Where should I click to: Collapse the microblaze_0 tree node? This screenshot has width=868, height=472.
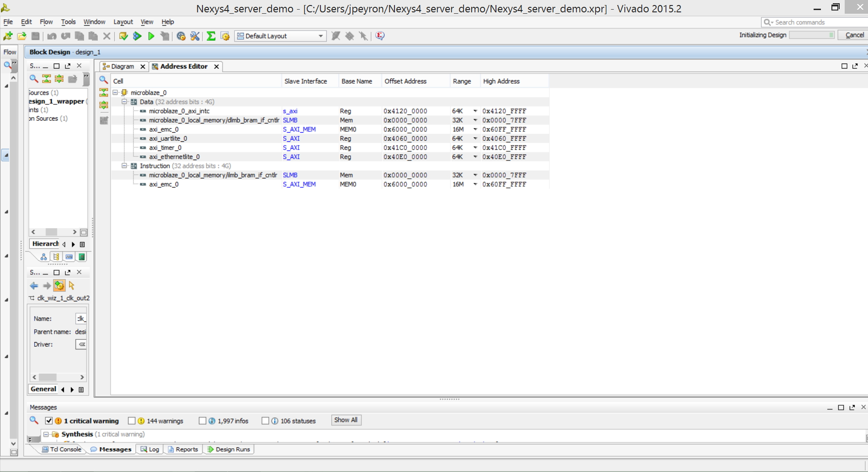click(x=116, y=92)
